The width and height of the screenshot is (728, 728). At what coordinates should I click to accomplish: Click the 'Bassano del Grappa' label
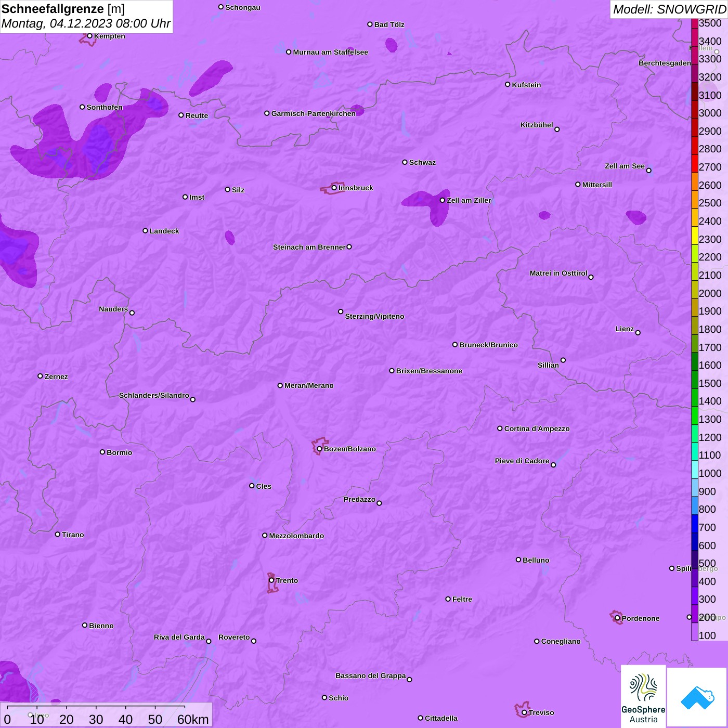pyautogui.click(x=370, y=675)
